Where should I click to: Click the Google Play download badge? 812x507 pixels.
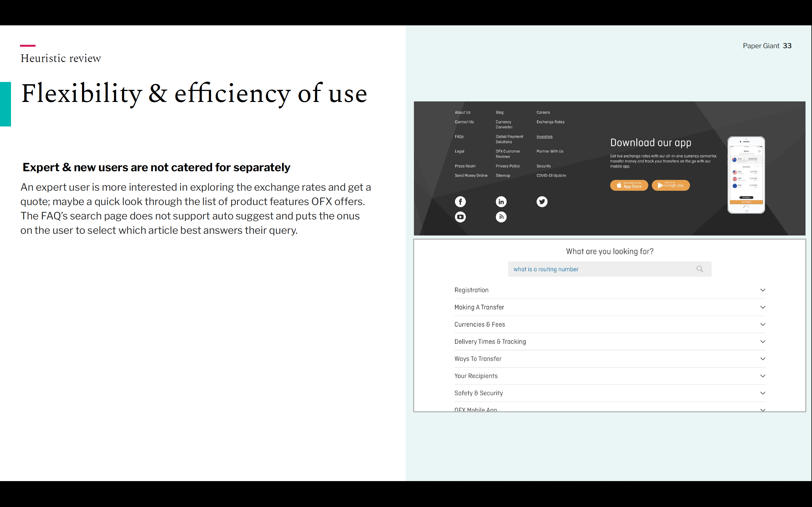(670, 185)
